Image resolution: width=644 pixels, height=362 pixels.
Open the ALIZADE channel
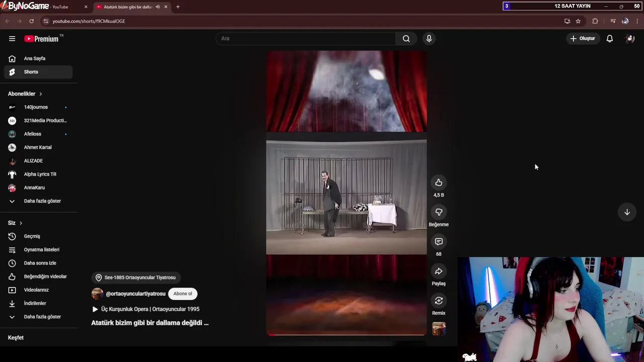pos(38,161)
